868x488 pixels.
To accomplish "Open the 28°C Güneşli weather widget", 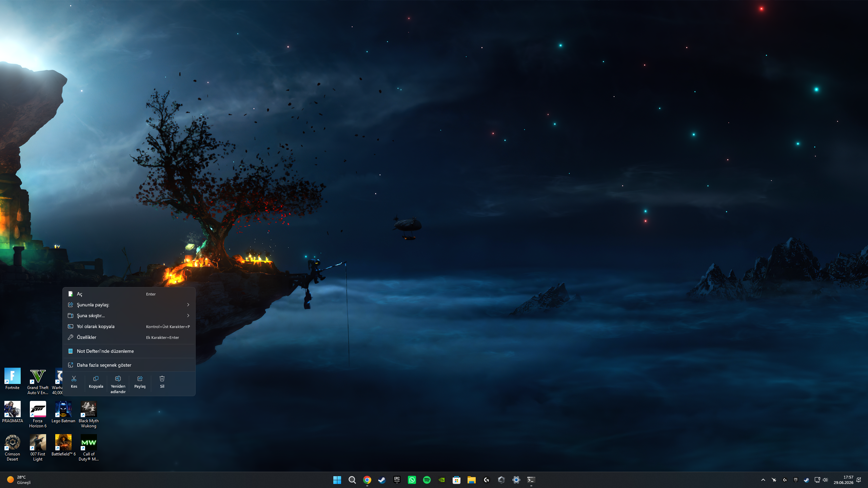I will coord(19,480).
